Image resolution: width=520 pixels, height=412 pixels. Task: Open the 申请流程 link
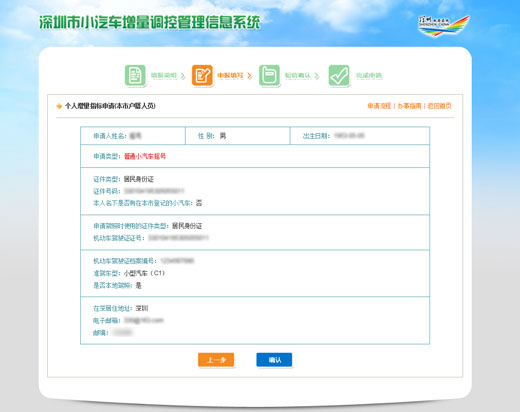[379, 106]
